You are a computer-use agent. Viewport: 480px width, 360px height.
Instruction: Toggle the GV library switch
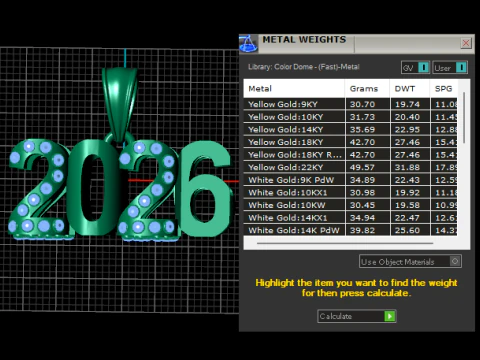415,68
